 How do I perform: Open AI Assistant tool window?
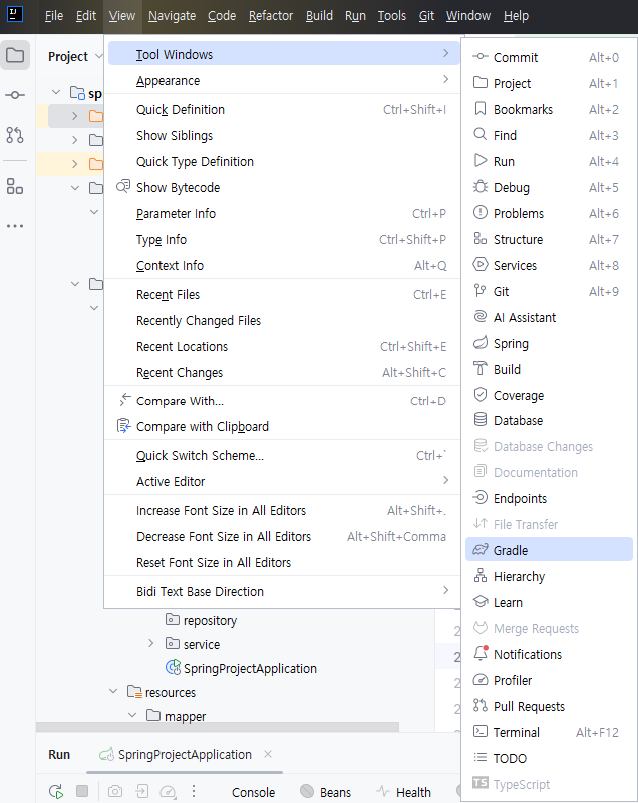[549, 318]
